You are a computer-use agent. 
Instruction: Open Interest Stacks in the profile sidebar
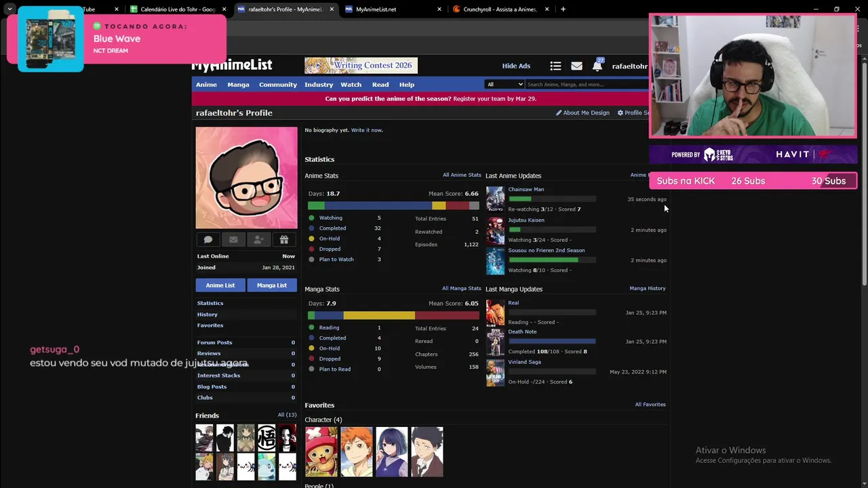tap(218, 375)
